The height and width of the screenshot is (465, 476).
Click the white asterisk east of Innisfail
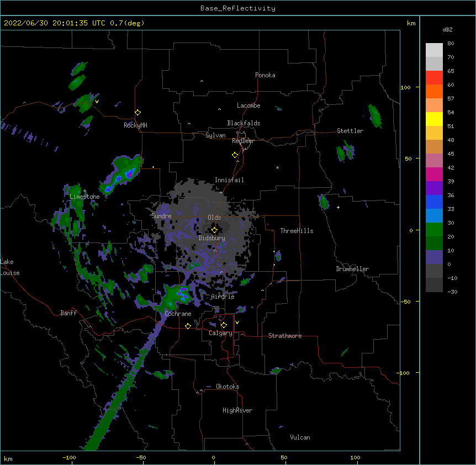pyautogui.click(x=277, y=167)
